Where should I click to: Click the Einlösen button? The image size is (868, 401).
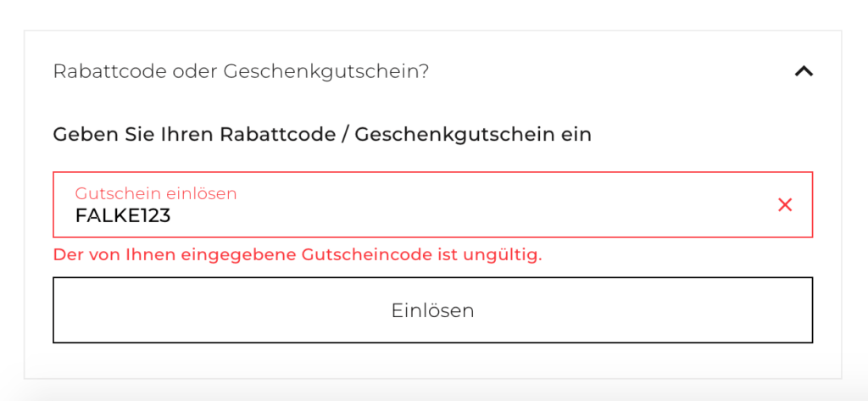(x=432, y=310)
